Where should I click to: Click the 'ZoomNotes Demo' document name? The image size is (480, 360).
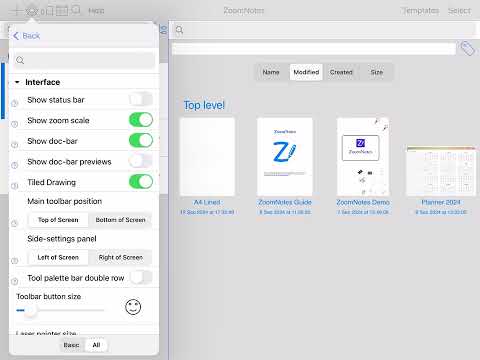pyautogui.click(x=363, y=202)
